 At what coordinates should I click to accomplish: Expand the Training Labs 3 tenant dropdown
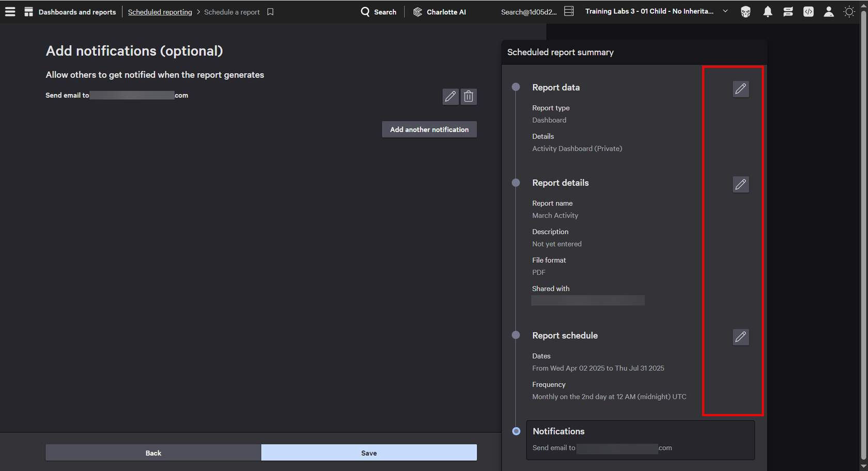pos(725,11)
